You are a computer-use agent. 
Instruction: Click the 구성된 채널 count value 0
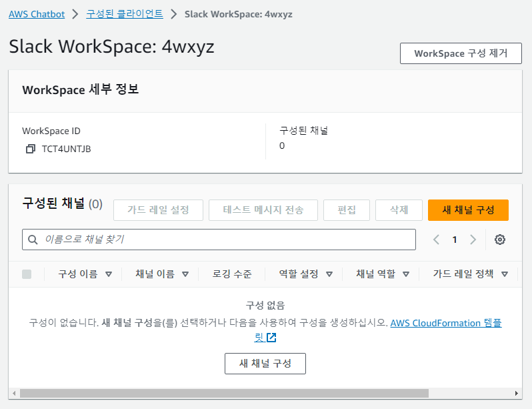[282, 145]
